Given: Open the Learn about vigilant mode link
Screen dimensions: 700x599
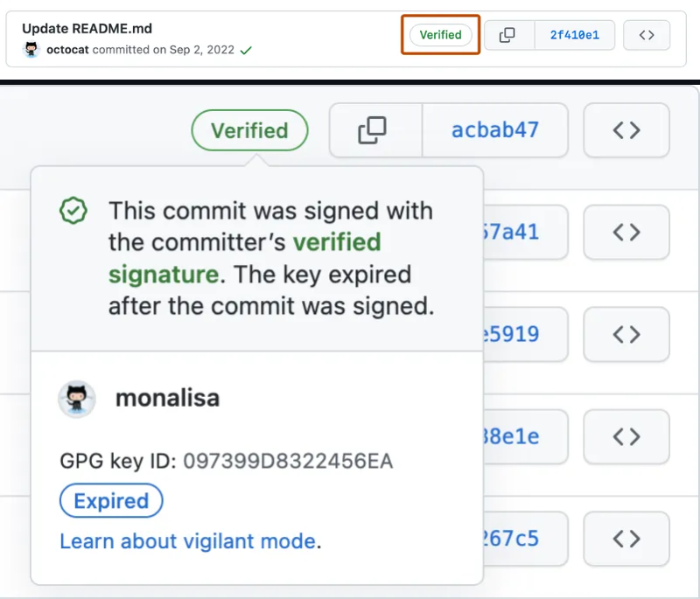Looking at the screenshot, I should click(x=186, y=541).
